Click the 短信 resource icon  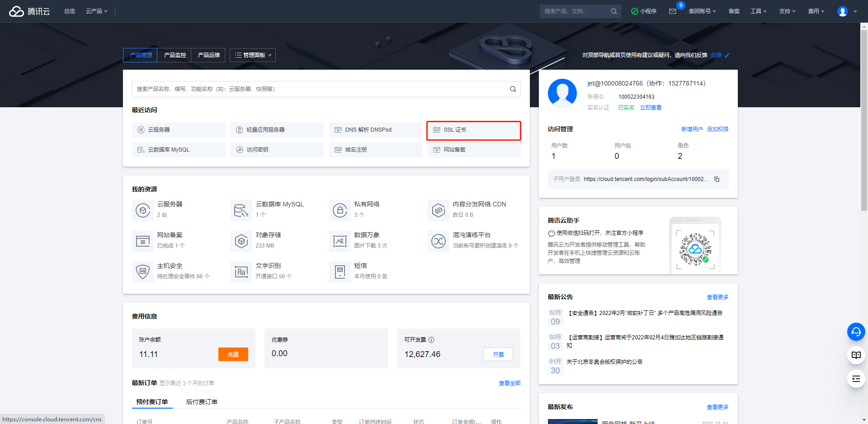tap(340, 272)
